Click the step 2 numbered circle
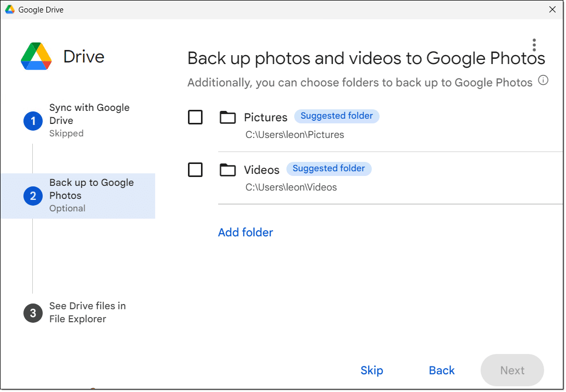 click(x=33, y=196)
